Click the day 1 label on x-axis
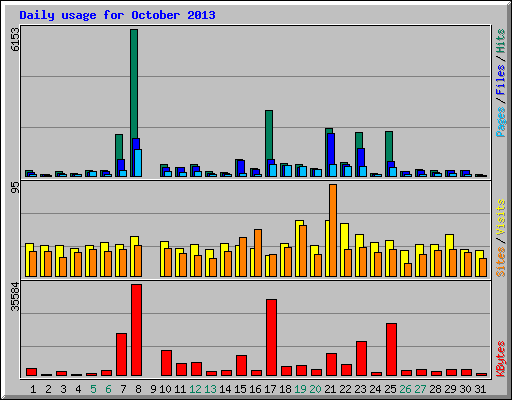 (33, 389)
